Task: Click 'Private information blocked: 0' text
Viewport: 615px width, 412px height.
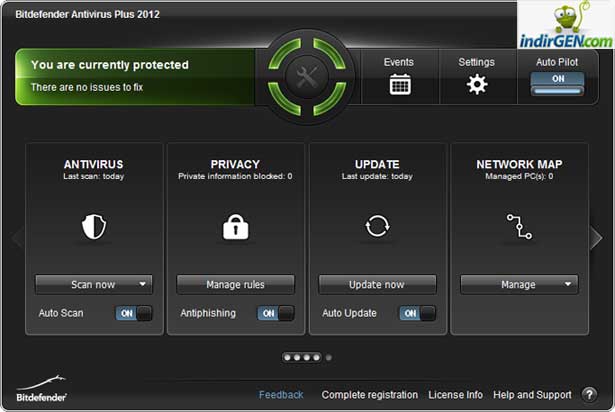Action: 235,176
